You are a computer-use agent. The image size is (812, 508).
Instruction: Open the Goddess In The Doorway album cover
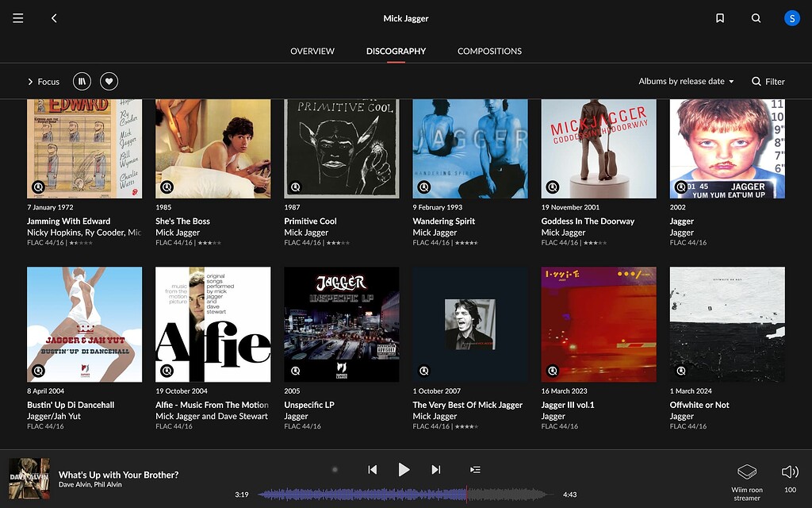click(599, 148)
